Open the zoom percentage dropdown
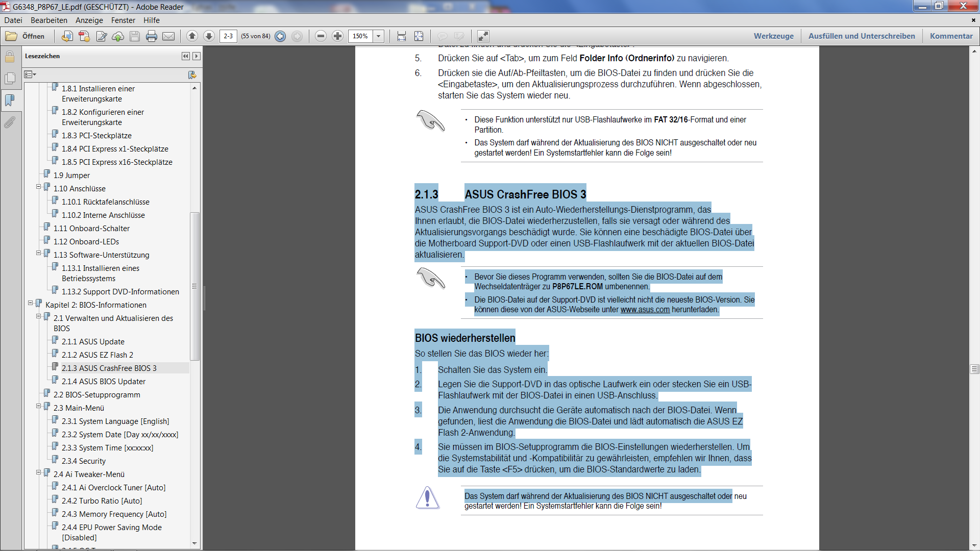This screenshot has width=980, height=551. pos(379,36)
